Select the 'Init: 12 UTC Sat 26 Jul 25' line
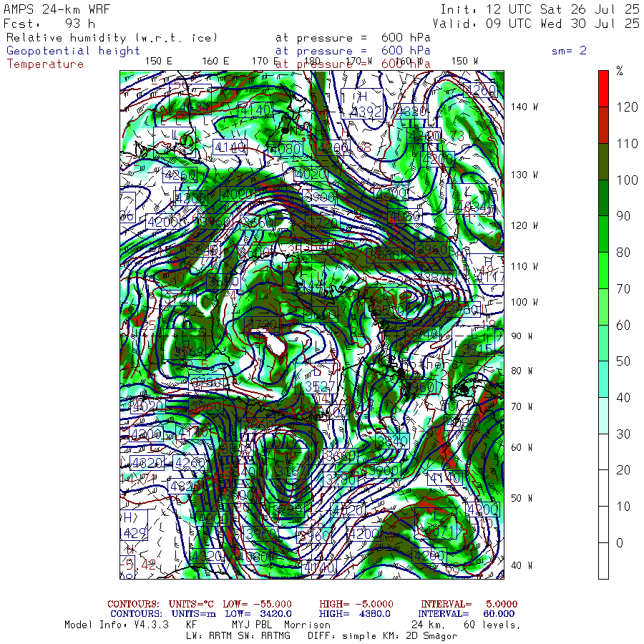Viewport: 644px width, 644px height. tap(540, 9)
